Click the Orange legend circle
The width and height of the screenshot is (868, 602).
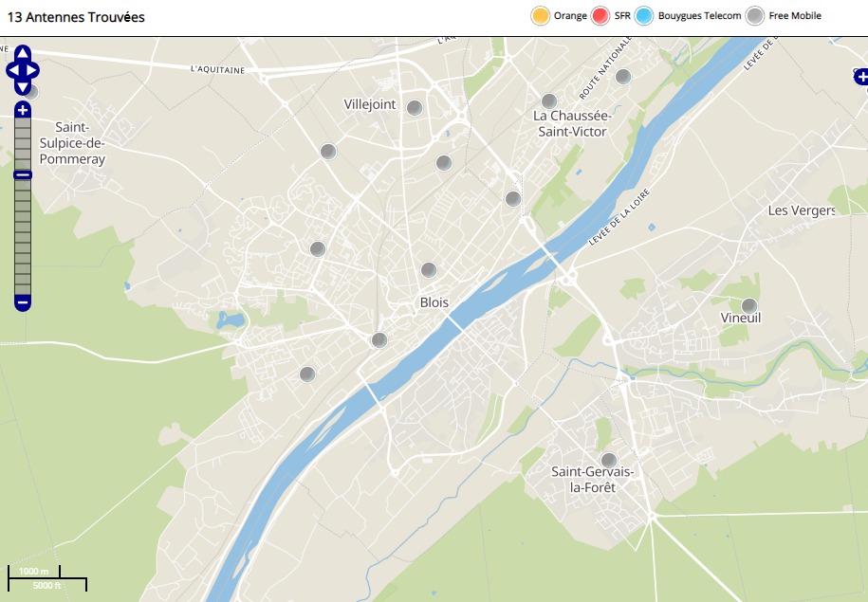click(541, 16)
